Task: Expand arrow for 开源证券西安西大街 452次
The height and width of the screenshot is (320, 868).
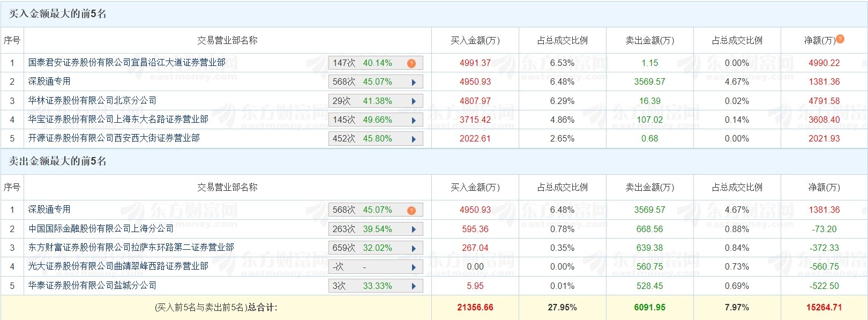Action: click(414, 139)
